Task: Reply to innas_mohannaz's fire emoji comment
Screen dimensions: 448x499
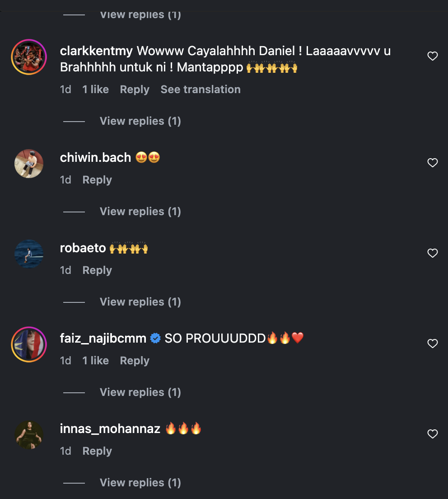Action: pos(97,451)
